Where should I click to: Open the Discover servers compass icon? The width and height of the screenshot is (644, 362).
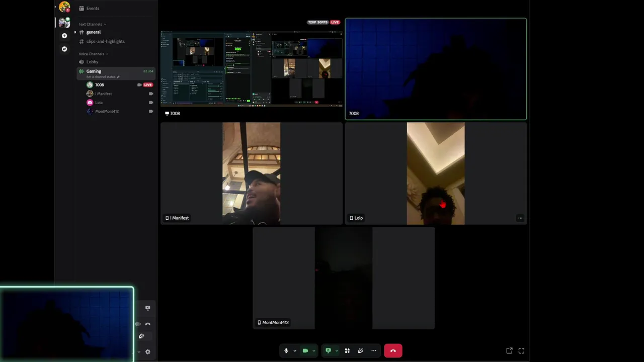click(x=64, y=49)
